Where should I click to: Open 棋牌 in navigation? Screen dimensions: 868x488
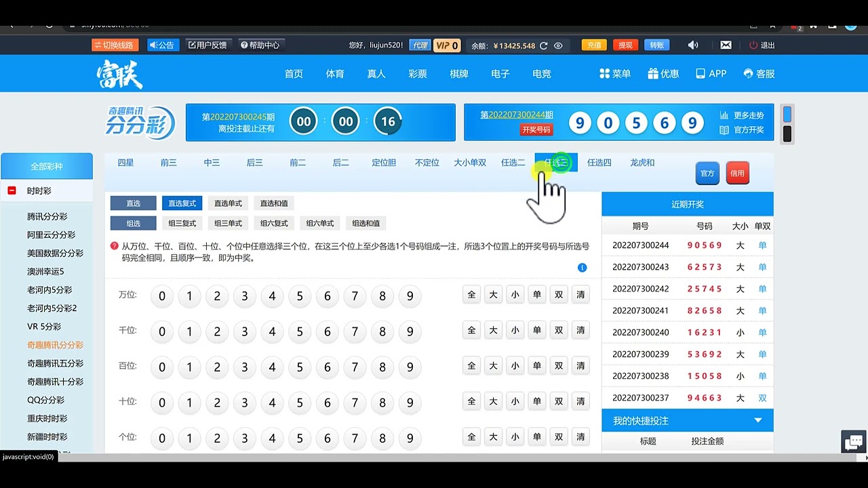(459, 74)
